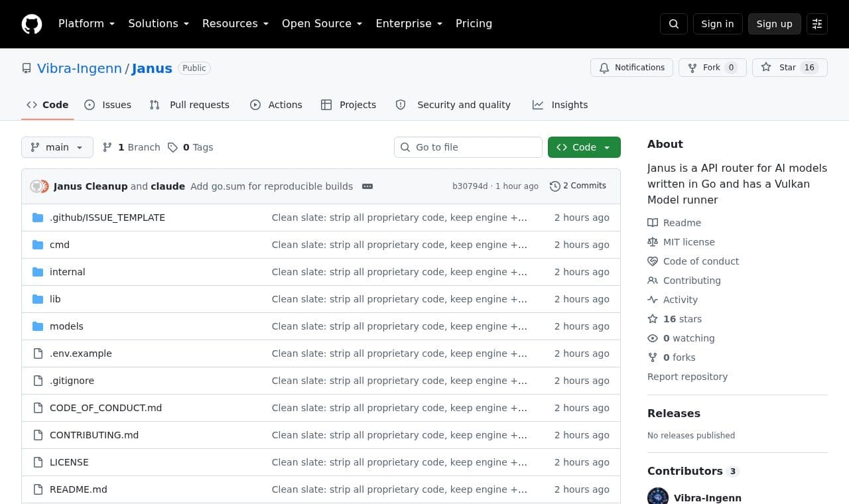Switch to the Issues tab
Screen dimensions: 849x504
pos(108,105)
